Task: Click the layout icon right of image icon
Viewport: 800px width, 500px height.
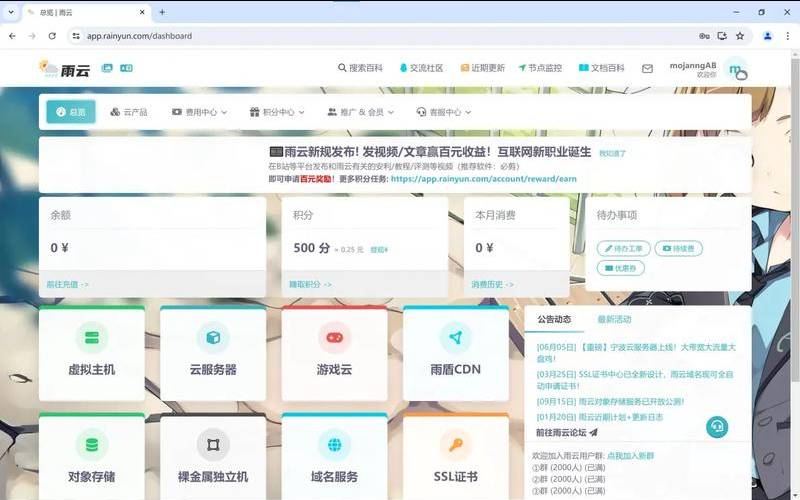Action: (x=126, y=68)
